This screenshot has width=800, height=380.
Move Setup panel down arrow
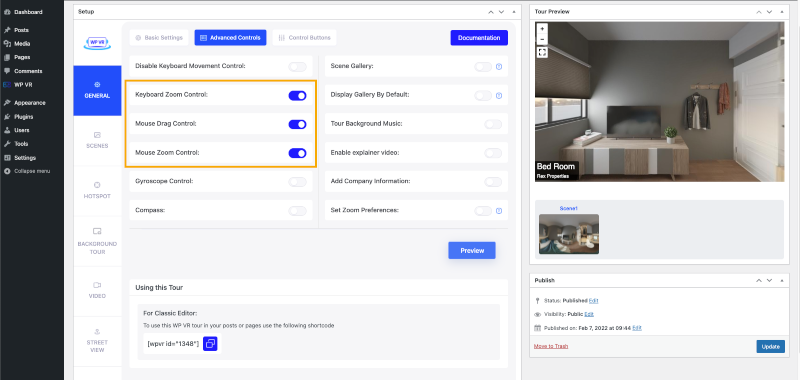click(502, 11)
